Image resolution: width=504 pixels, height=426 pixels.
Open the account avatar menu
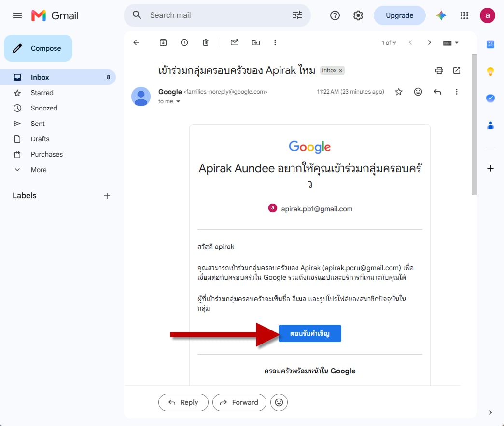(x=487, y=15)
